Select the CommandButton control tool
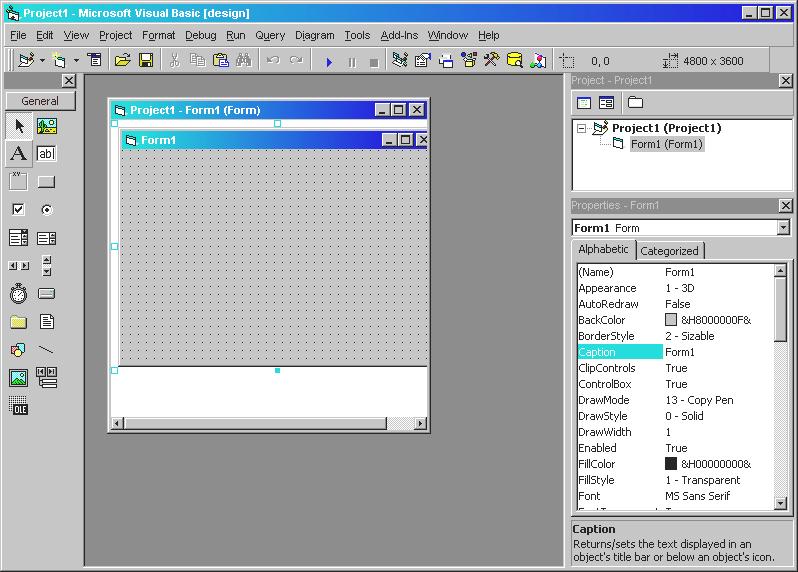 pos(47,181)
